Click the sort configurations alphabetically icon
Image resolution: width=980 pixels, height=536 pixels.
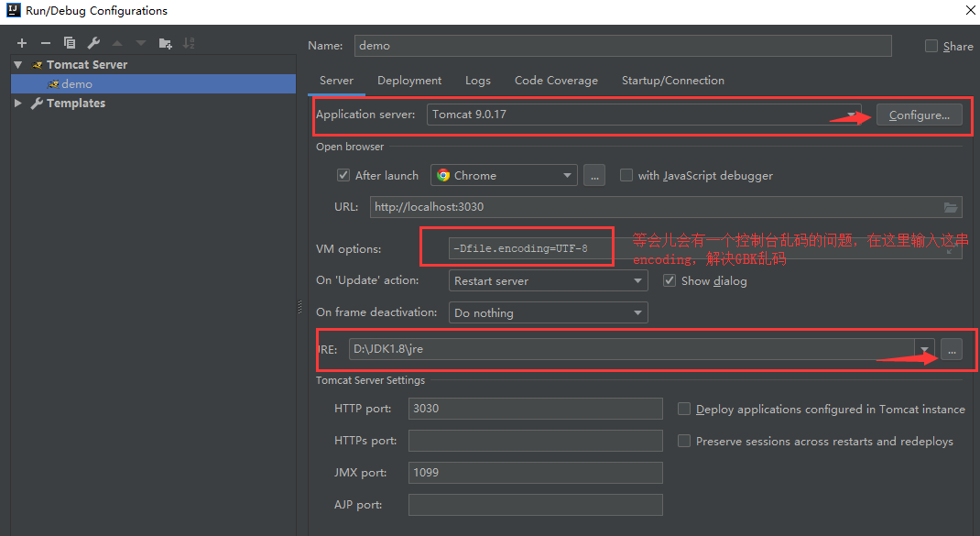(x=190, y=42)
